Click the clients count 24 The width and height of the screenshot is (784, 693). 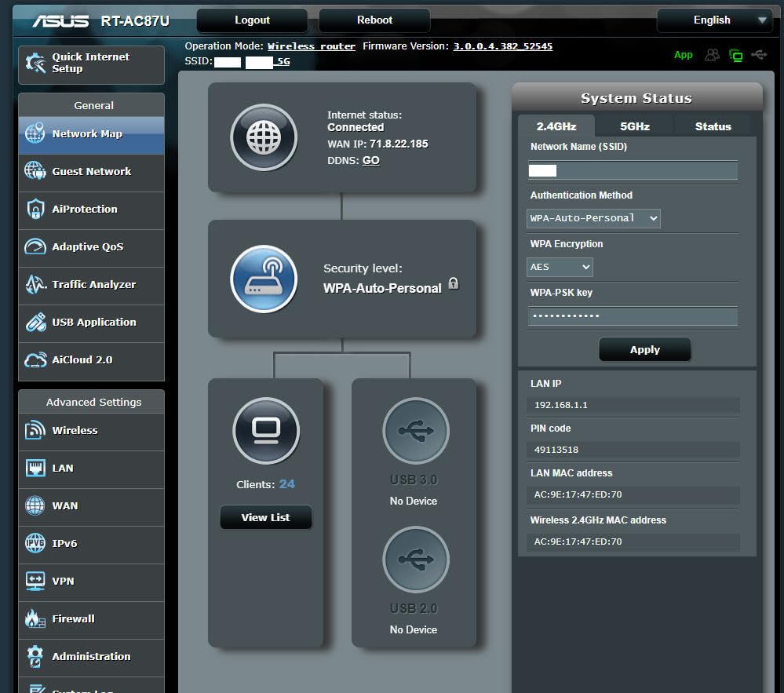pos(287,484)
